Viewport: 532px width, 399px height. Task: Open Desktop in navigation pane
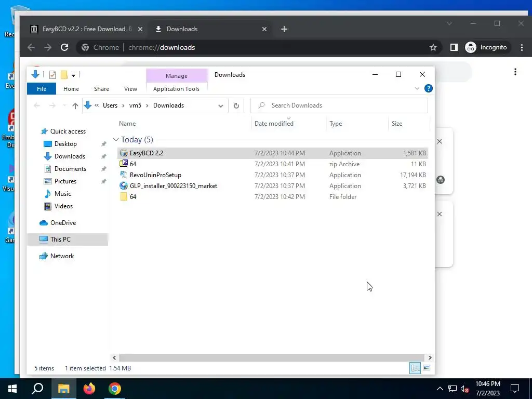click(65, 144)
